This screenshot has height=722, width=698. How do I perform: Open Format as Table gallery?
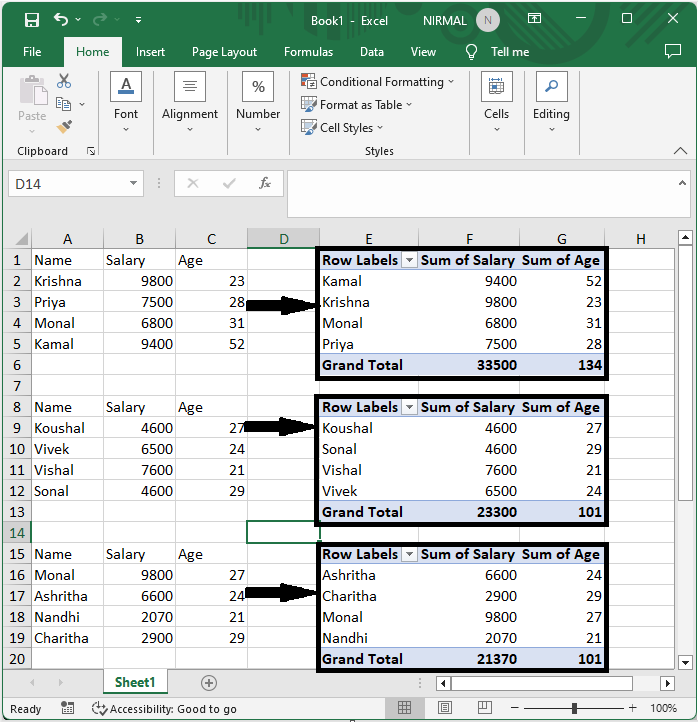coord(356,105)
